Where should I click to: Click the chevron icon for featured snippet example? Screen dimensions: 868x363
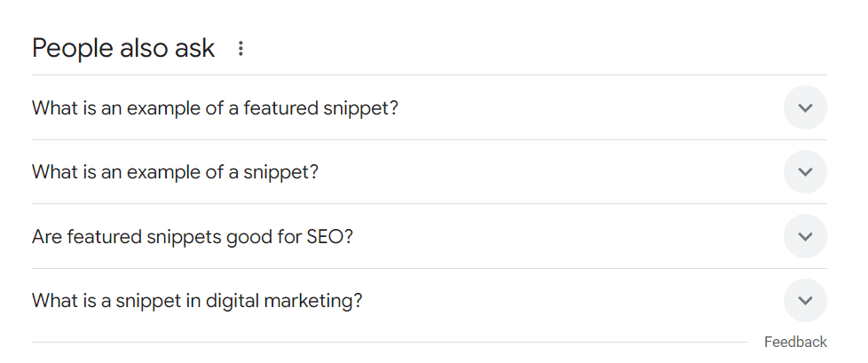(x=806, y=108)
